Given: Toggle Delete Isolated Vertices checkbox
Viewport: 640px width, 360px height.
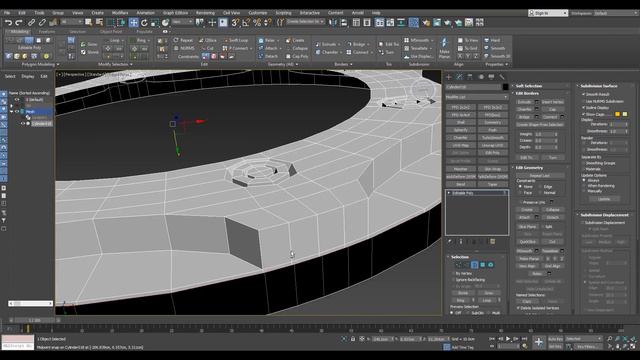Looking at the screenshot, I should [518, 308].
